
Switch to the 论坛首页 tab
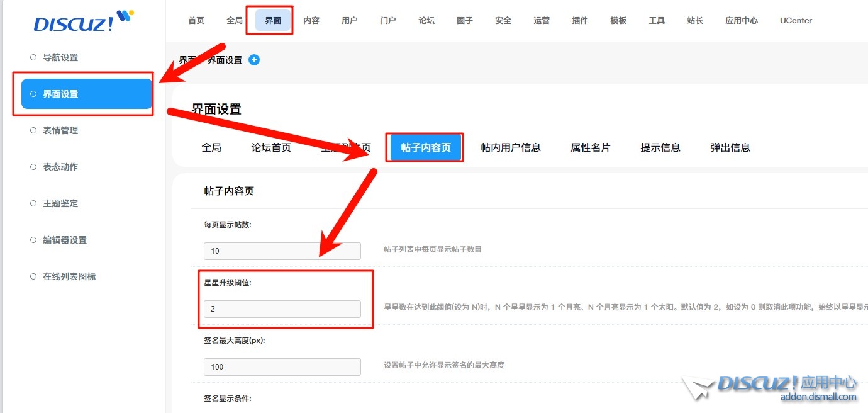[271, 147]
